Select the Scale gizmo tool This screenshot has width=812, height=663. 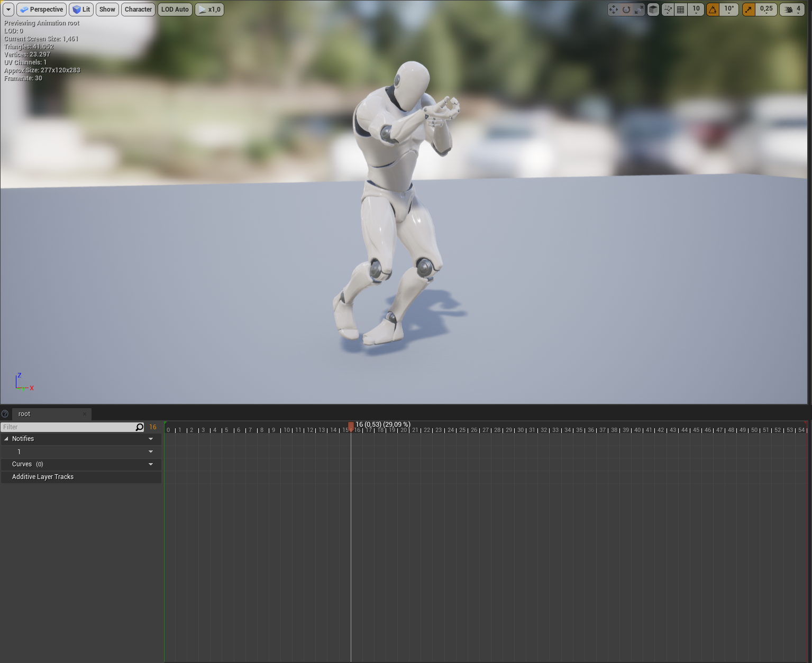(x=638, y=9)
